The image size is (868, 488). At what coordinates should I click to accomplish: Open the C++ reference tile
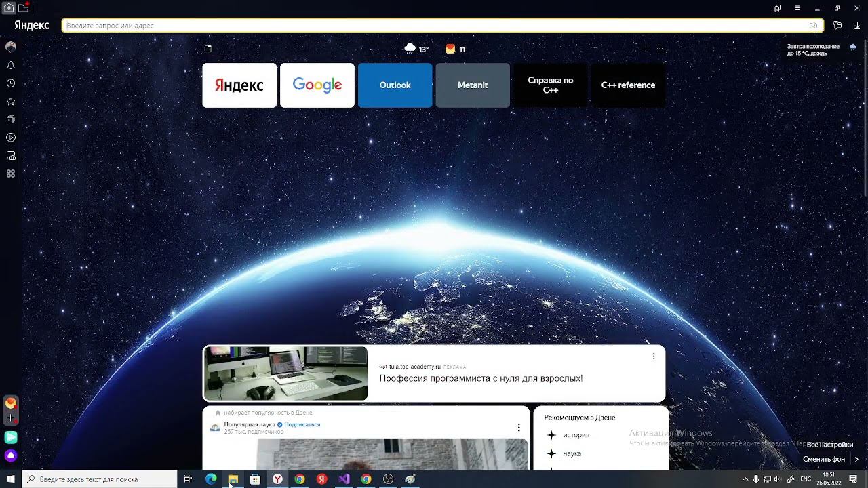click(x=628, y=85)
